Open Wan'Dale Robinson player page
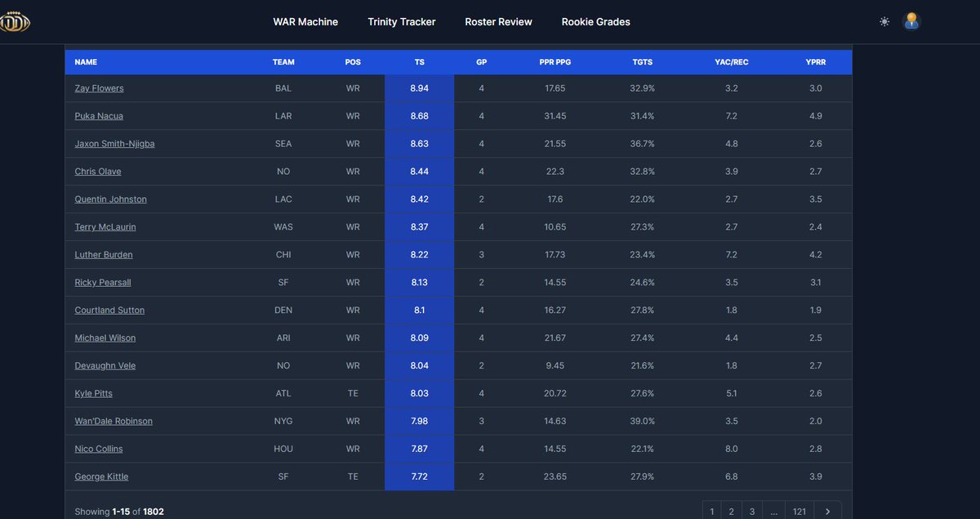 [x=114, y=422]
